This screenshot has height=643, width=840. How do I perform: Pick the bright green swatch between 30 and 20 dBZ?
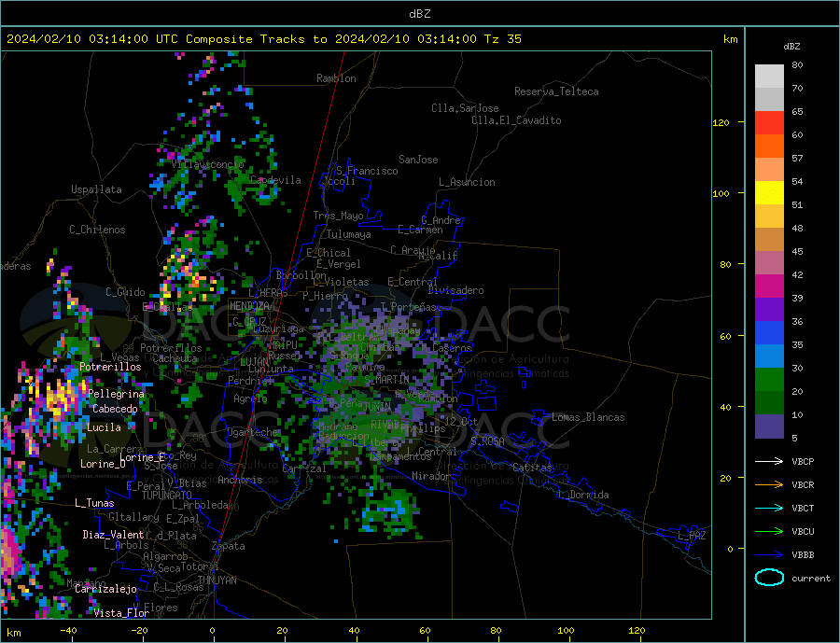769,380
